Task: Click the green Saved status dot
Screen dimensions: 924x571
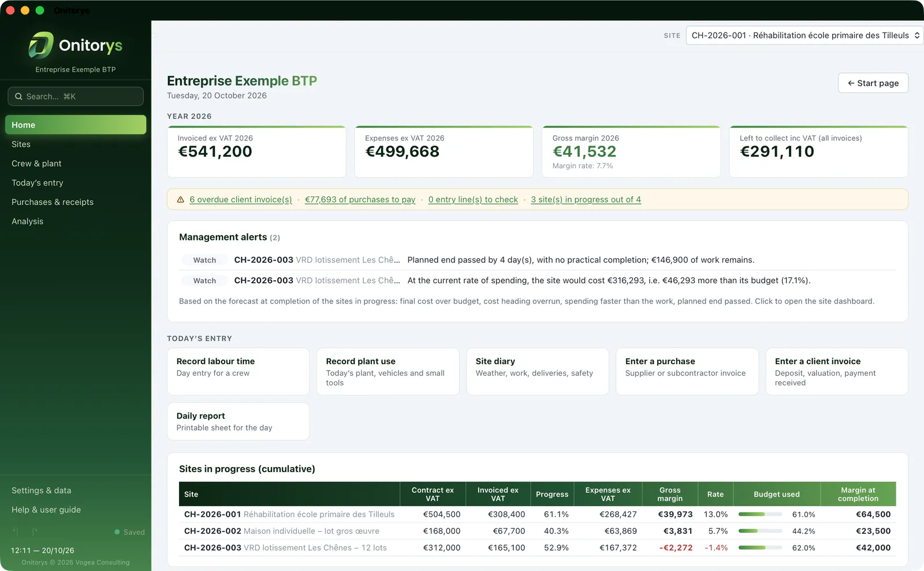Action: pyautogui.click(x=117, y=532)
